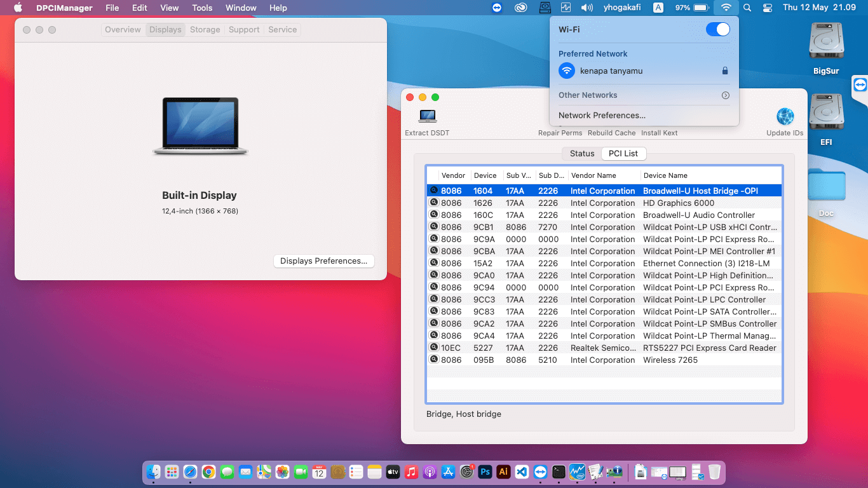
Task: Open the Window menu in the menu bar
Action: tap(241, 8)
